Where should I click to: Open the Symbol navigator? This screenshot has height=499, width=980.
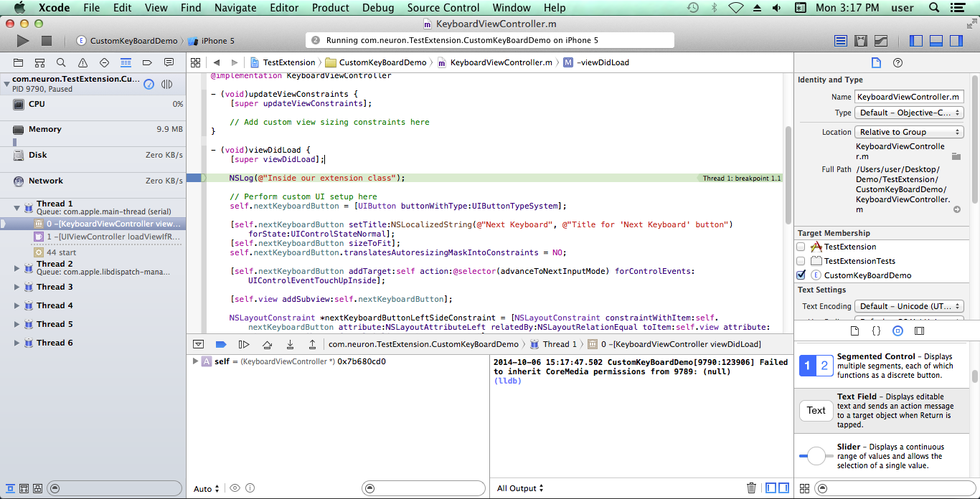(39, 62)
